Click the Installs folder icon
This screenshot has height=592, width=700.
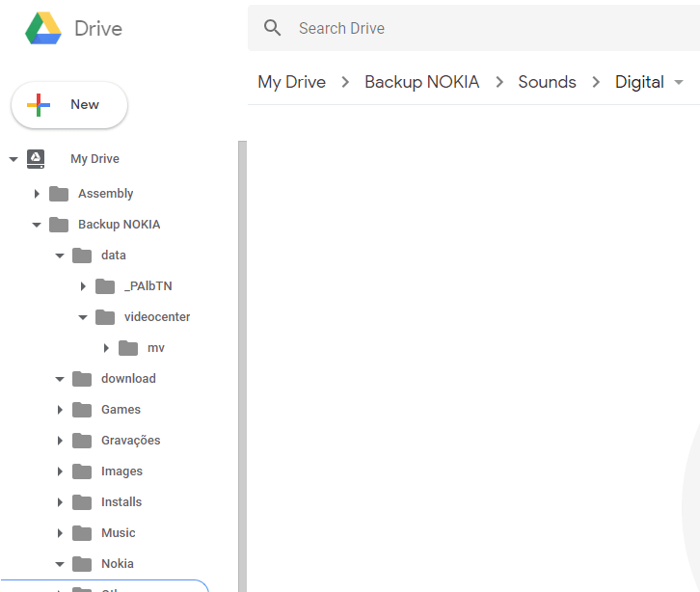pos(82,501)
